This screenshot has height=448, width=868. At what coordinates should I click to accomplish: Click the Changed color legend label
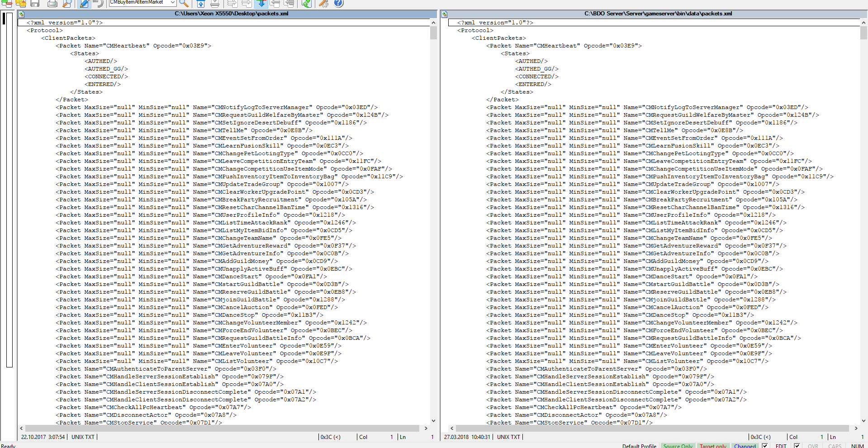pos(745,446)
